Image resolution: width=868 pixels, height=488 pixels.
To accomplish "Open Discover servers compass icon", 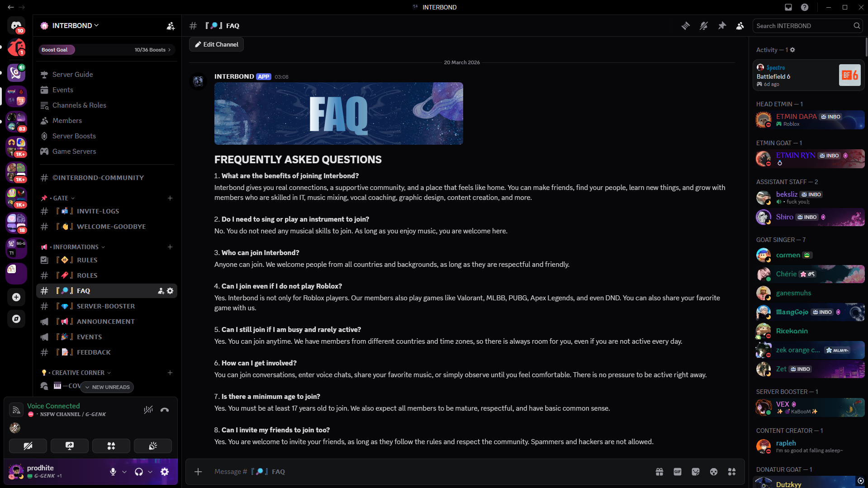I will point(16,319).
